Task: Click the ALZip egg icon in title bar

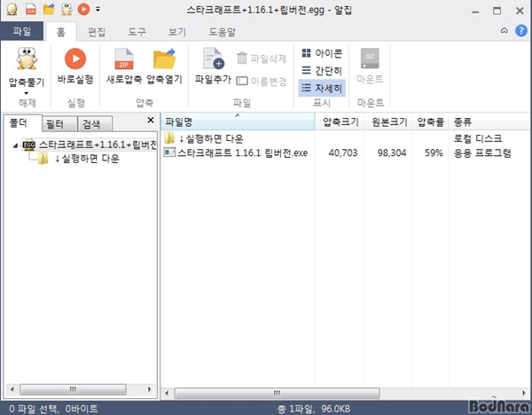Action: 12,9
